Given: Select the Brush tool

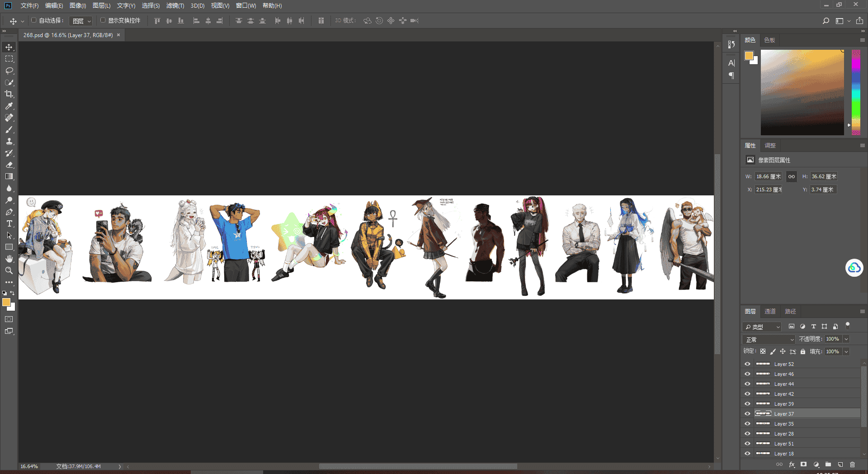Looking at the screenshot, I should click(9, 129).
